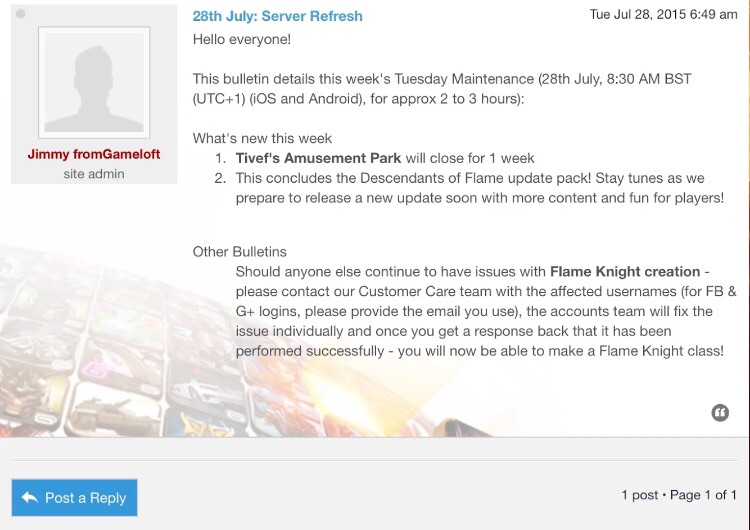Click the gray status dot above the avatar
750x530 pixels.
[21, 15]
